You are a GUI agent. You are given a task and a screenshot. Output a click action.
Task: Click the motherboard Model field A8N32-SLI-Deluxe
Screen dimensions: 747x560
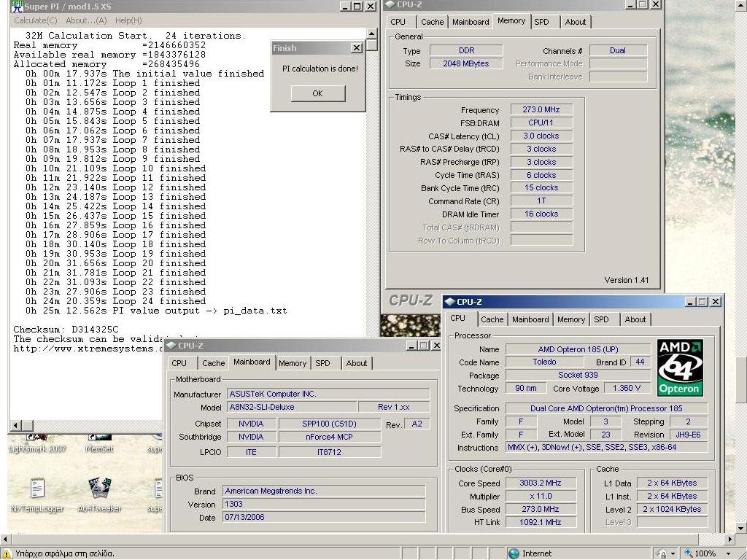click(292, 407)
